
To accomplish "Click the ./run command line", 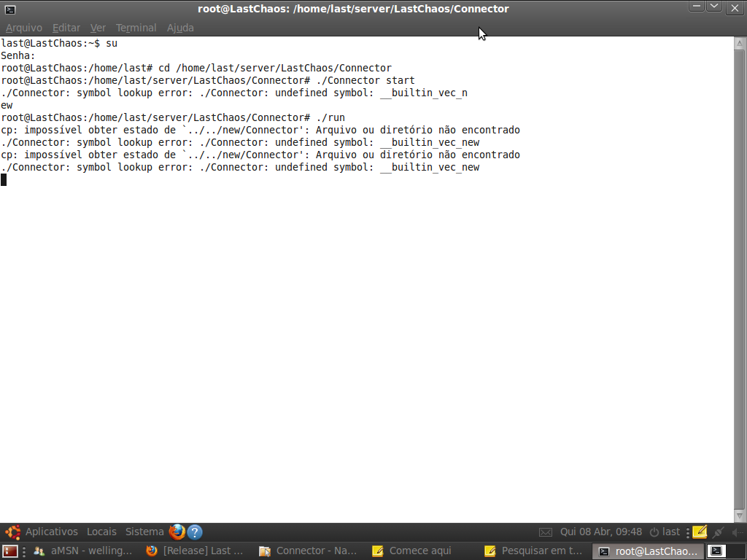I will click(173, 117).
